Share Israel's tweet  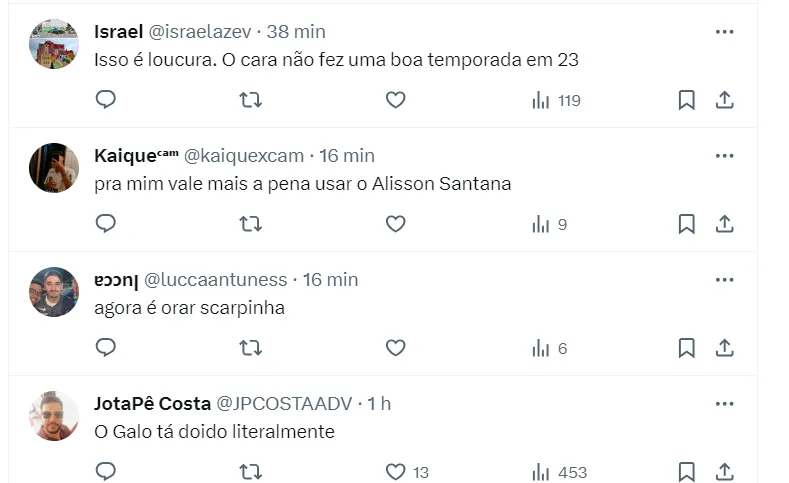pyautogui.click(x=725, y=100)
